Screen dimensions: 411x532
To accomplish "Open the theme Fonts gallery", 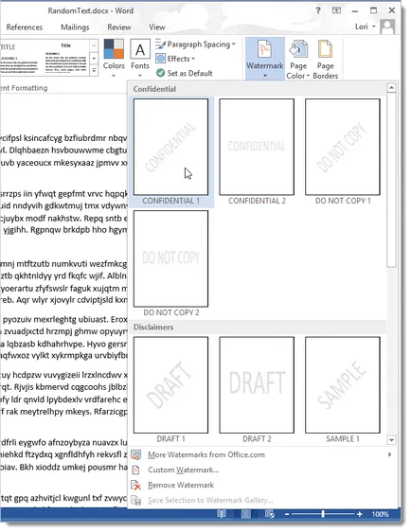I will click(140, 59).
